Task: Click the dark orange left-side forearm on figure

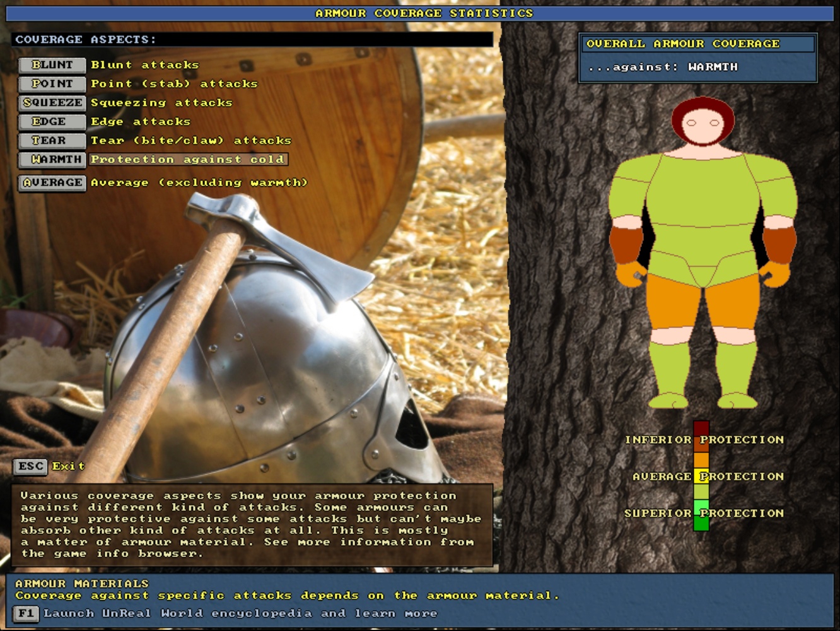Action: pyautogui.click(x=626, y=245)
